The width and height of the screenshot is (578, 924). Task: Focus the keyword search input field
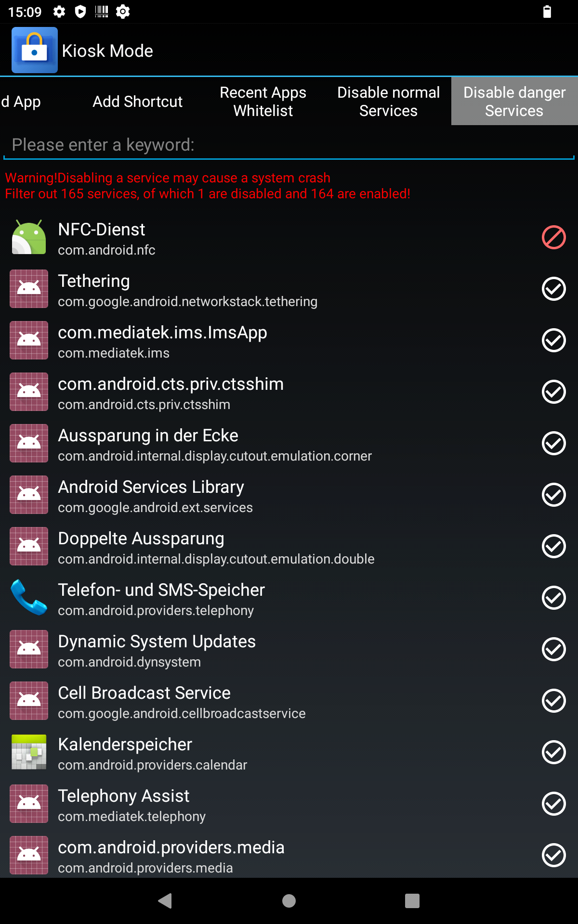[x=289, y=145]
